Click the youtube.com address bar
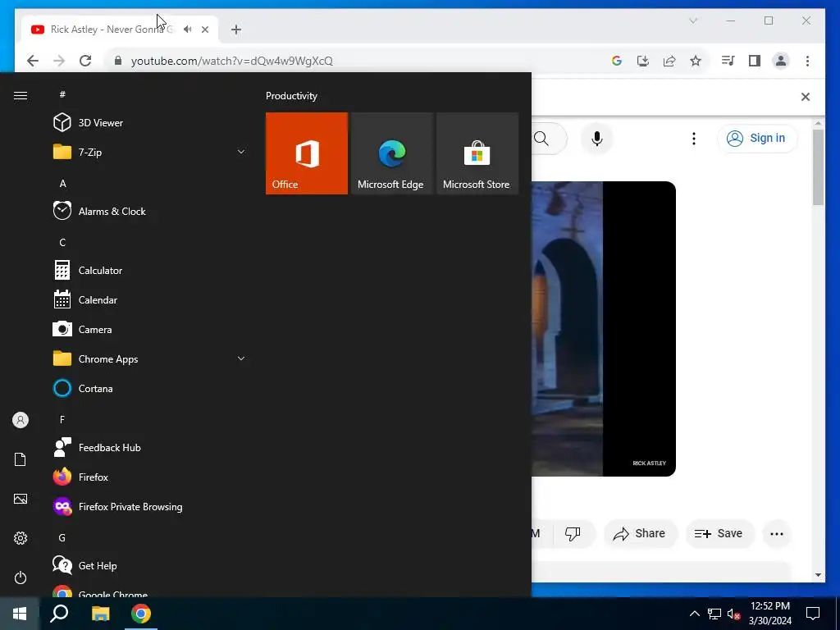The height and width of the screenshot is (630, 840). 354,61
